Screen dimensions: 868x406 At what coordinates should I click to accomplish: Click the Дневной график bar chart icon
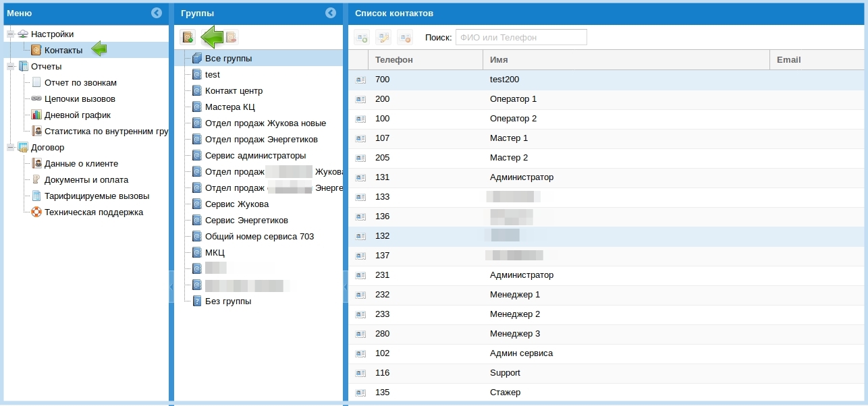coord(36,115)
